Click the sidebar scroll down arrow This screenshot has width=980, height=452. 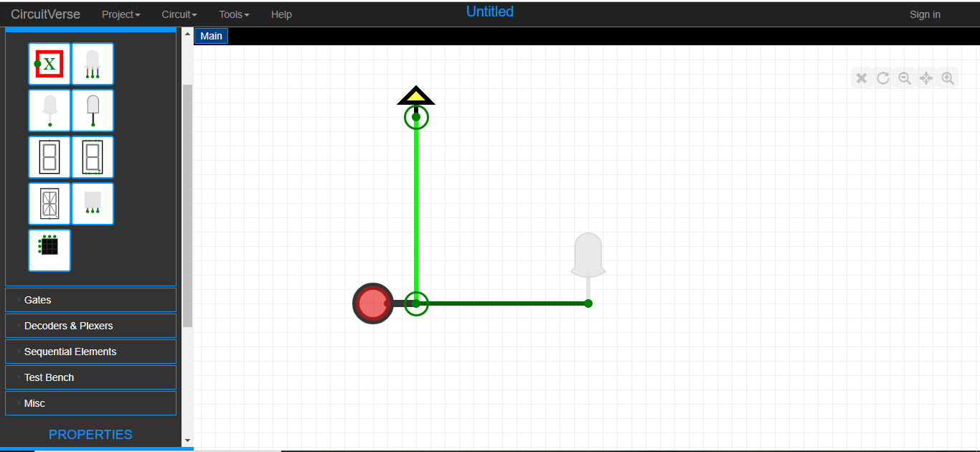pyautogui.click(x=187, y=441)
